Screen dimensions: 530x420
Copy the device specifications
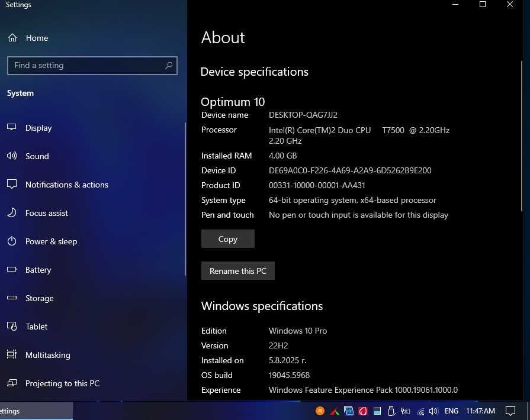[228, 239]
